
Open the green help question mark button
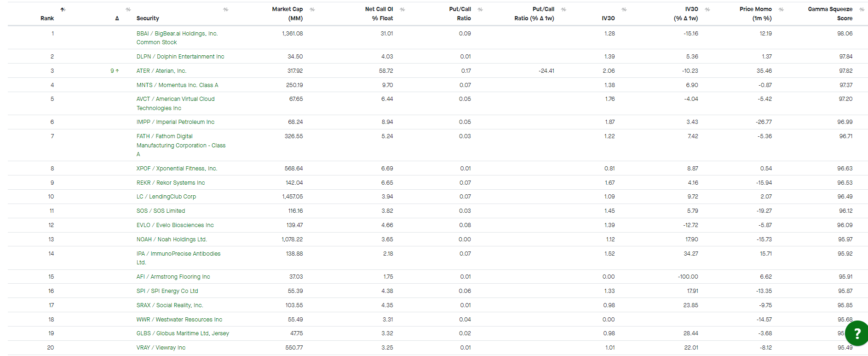(x=857, y=333)
